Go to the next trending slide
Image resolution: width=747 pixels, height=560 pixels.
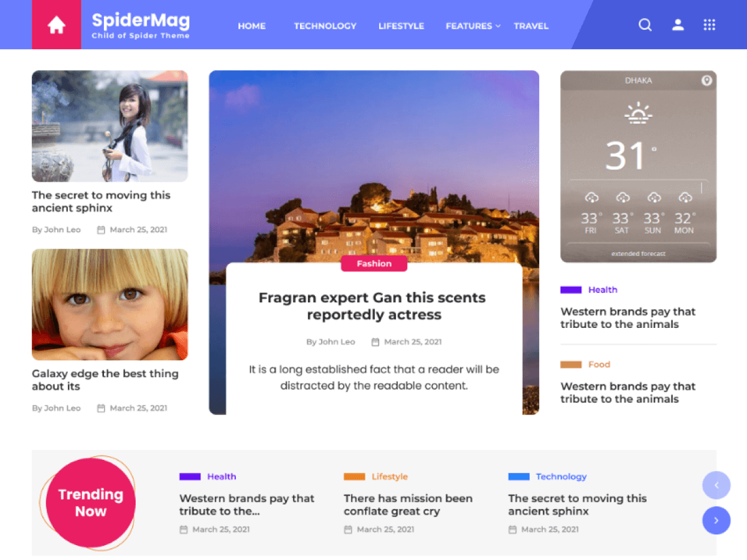(x=716, y=520)
